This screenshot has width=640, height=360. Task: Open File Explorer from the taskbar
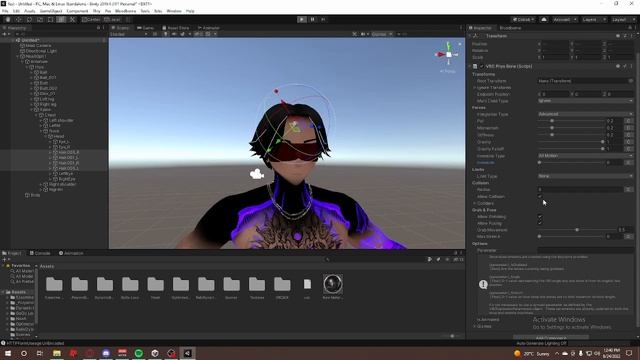tap(57, 353)
